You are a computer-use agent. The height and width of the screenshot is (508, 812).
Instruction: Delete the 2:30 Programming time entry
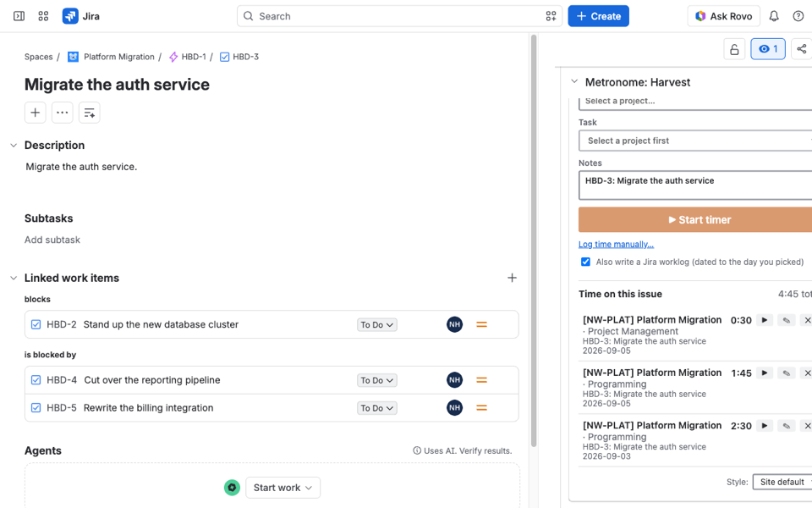click(807, 426)
